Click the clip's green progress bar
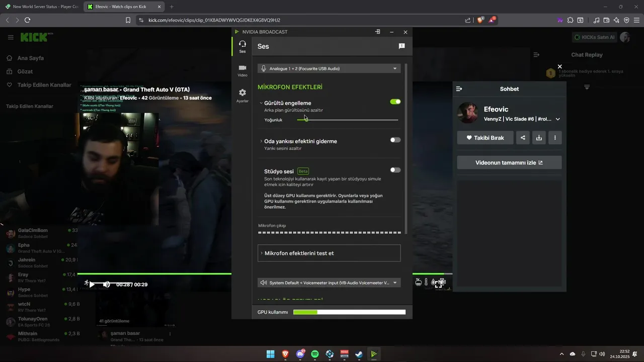Image resolution: width=644 pixels, height=362 pixels. pos(154,274)
